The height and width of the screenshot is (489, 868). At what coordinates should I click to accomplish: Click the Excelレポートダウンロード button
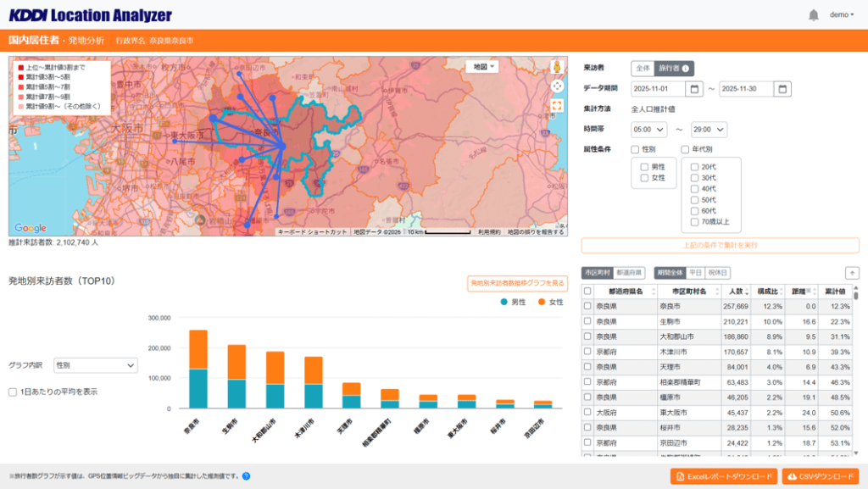coord(723,476)
